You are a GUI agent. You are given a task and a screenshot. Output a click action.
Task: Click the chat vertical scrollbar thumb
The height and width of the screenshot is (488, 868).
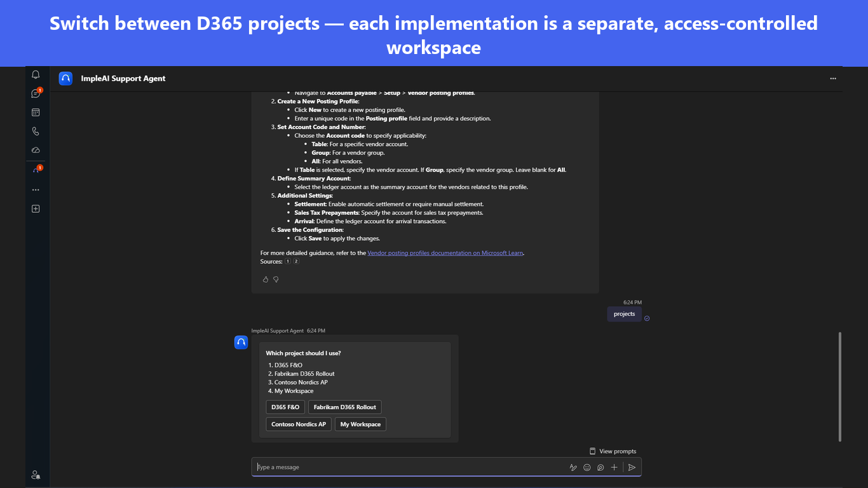pyautogui.click(x=840, y=386)
